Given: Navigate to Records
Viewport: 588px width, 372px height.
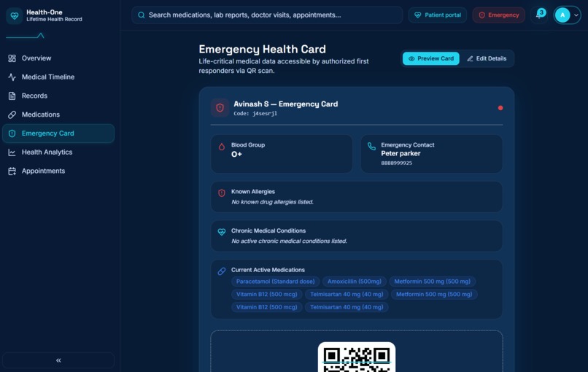Looking at the screenshot, I should [58, 96].
